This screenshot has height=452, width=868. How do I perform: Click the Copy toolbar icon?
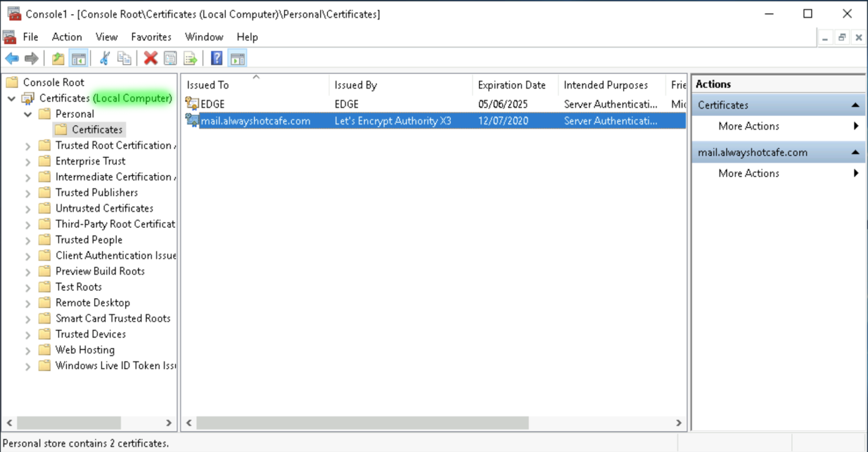[x=124, y=58]
